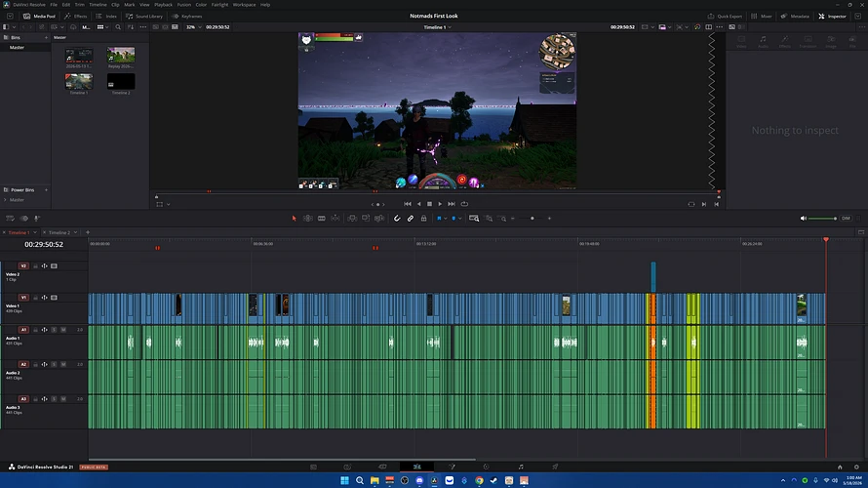Mute the Audio 2 track

[x=63, y=364]
